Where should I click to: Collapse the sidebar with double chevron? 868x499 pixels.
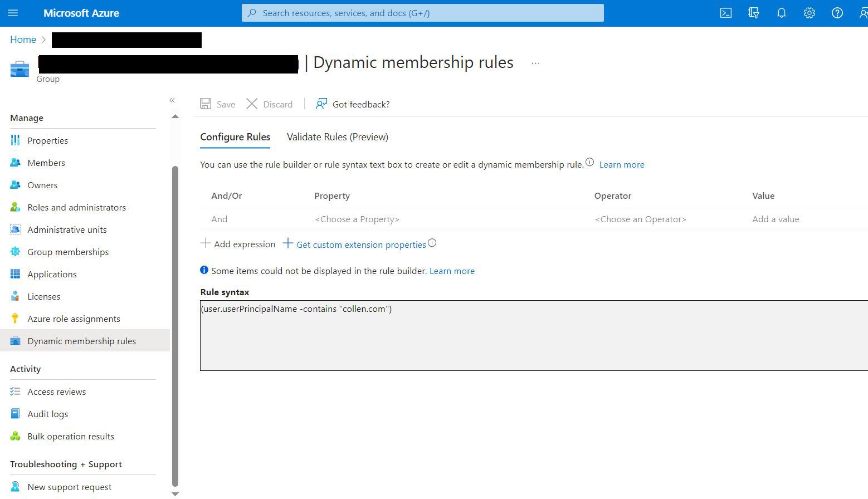point(172,100)
